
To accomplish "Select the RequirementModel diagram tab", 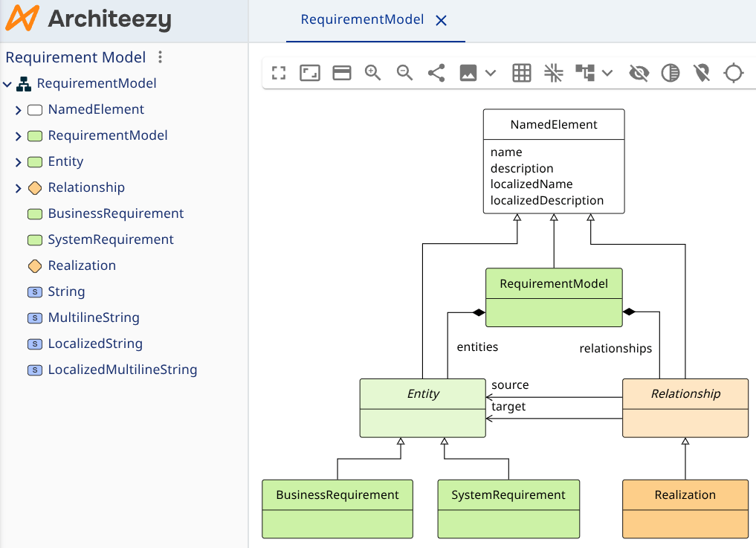I will (x=362, y=20).
